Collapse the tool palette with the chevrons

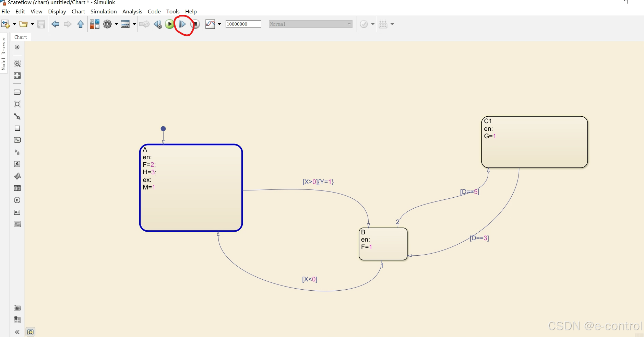tap(17, 332)
